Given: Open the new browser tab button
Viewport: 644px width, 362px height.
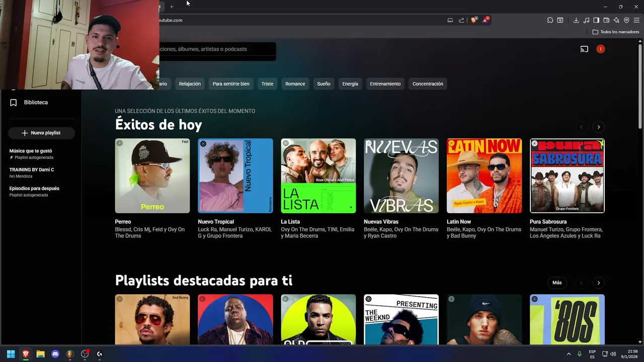Looking at the screenshot, I should coord(172,7).
